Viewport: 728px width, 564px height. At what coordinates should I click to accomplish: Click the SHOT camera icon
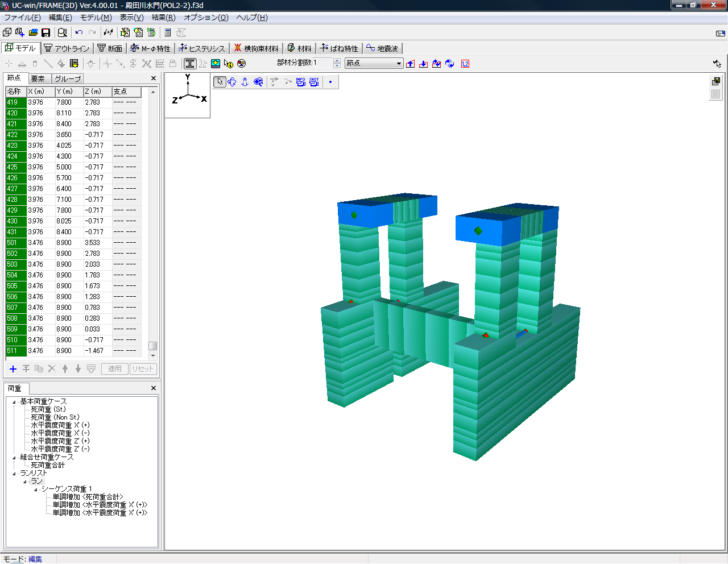point(314,82)
